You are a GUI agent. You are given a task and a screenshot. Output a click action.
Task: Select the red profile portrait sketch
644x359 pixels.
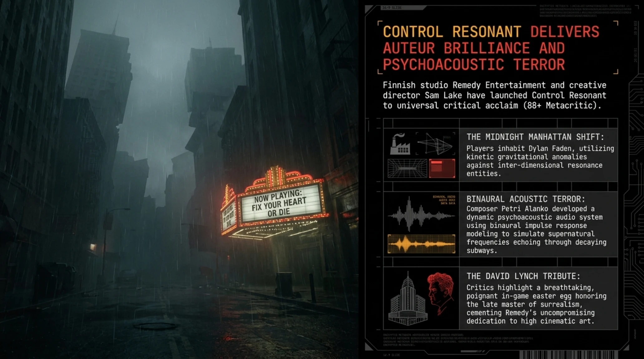(441, 294)
